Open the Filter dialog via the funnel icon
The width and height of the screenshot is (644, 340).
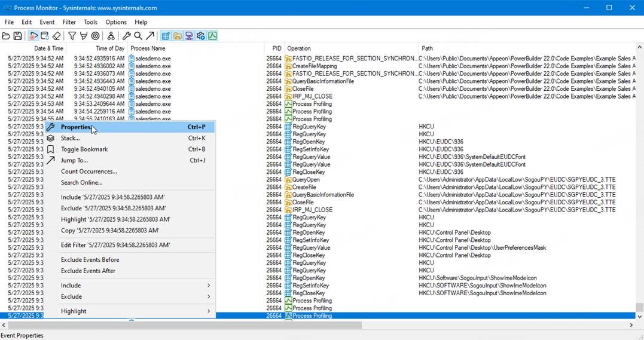72,36
